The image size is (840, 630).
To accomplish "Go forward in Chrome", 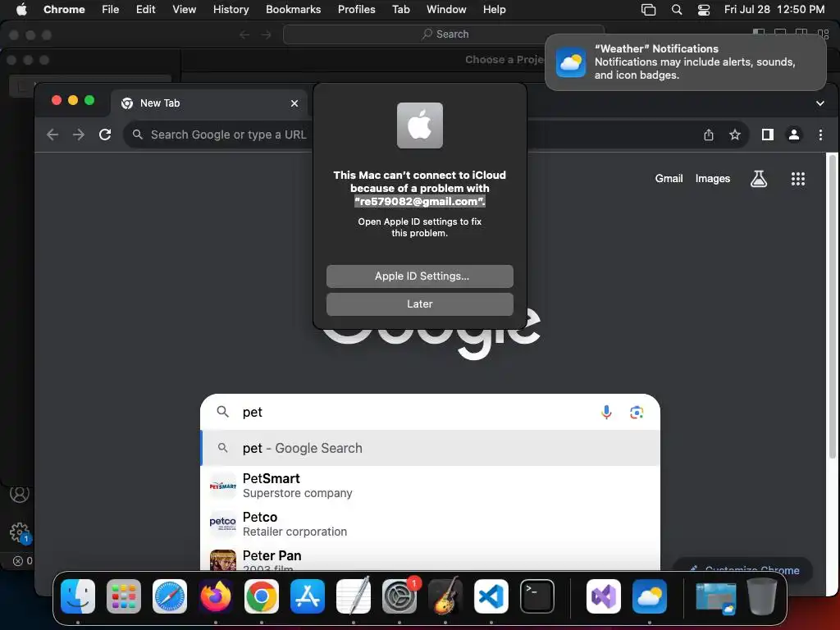I will 79,135.
